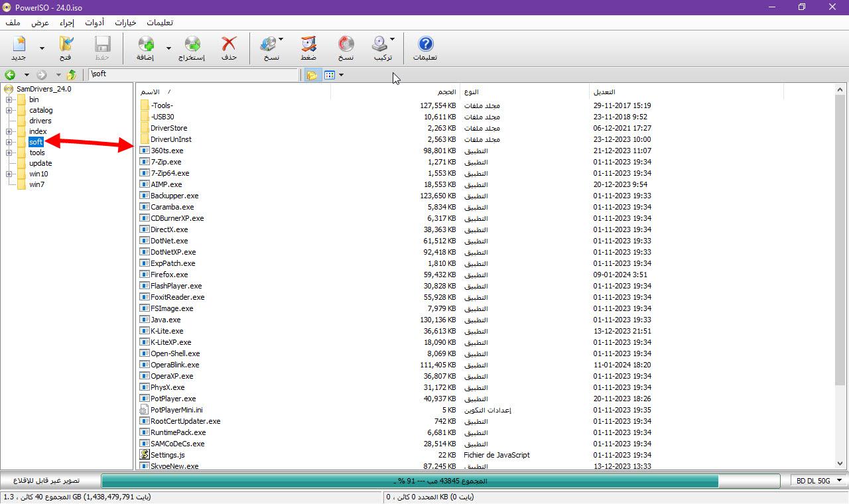Click the win7 folder icon in tree
Viewport: 849px width, 504px height.
coord(22,184)
